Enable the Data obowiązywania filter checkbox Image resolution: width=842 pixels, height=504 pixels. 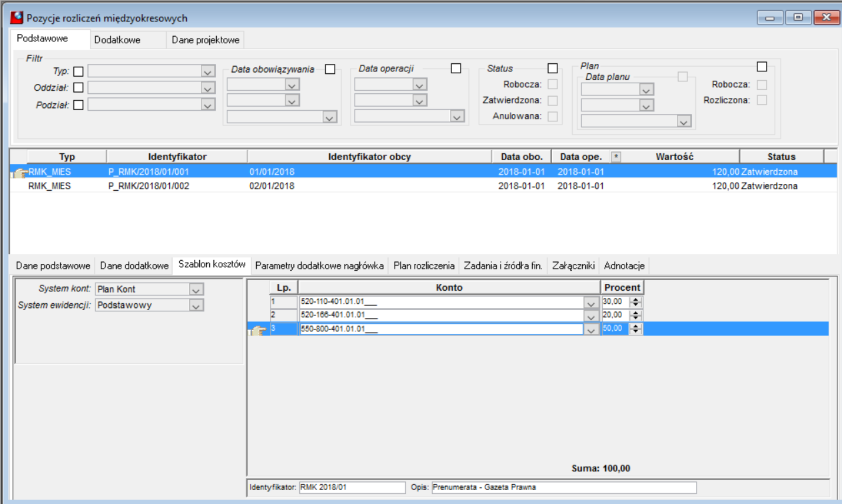click(x=329, y=69)
